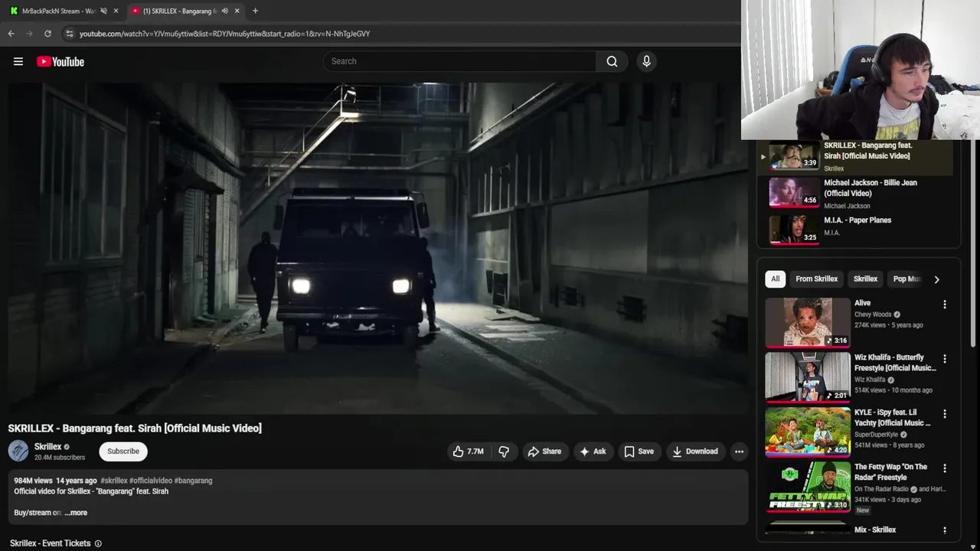Viewport: 980px width, 551px height.
Task: Click the Skrillex - Event Tickets heading
Action: [x=51, y=543]
